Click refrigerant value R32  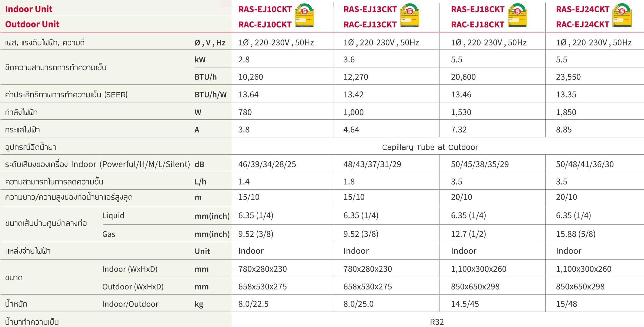[437, 322]
